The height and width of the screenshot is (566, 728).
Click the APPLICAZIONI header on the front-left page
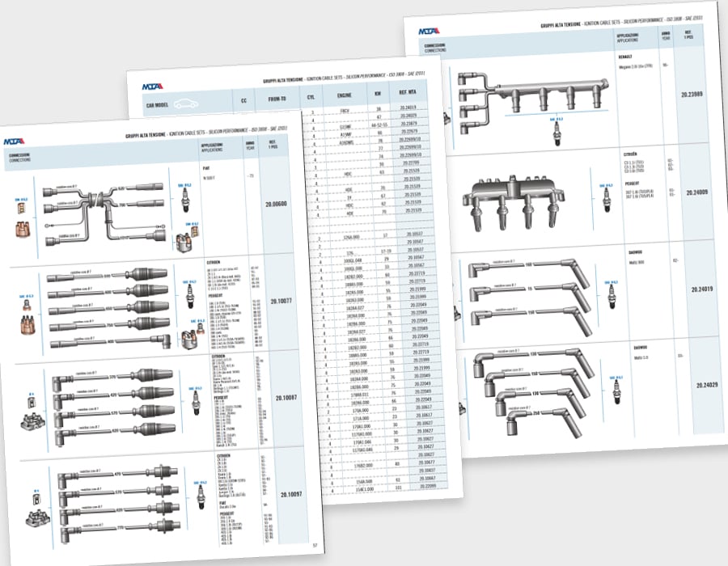(x=212, y=147)
